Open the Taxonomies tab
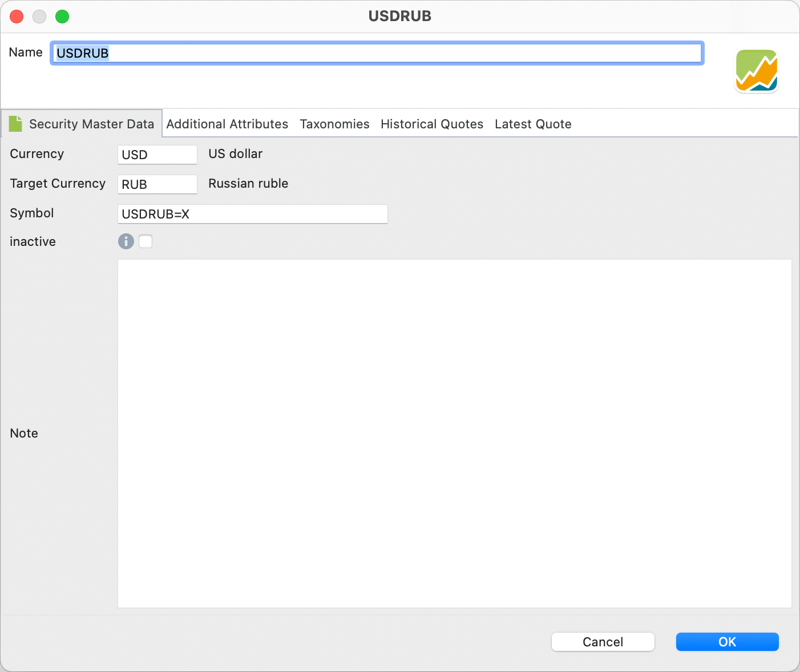This screenshot has height=672, width=800. click(x=335, y=124)
